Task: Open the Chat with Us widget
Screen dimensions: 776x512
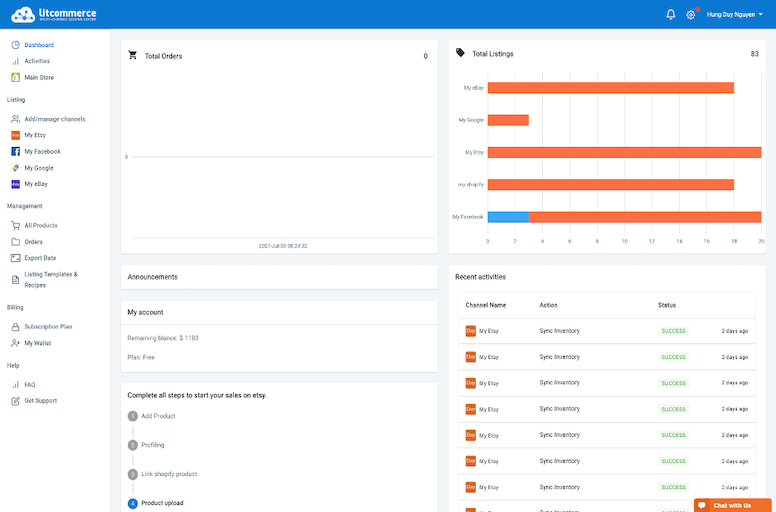Action: point(732,506)
